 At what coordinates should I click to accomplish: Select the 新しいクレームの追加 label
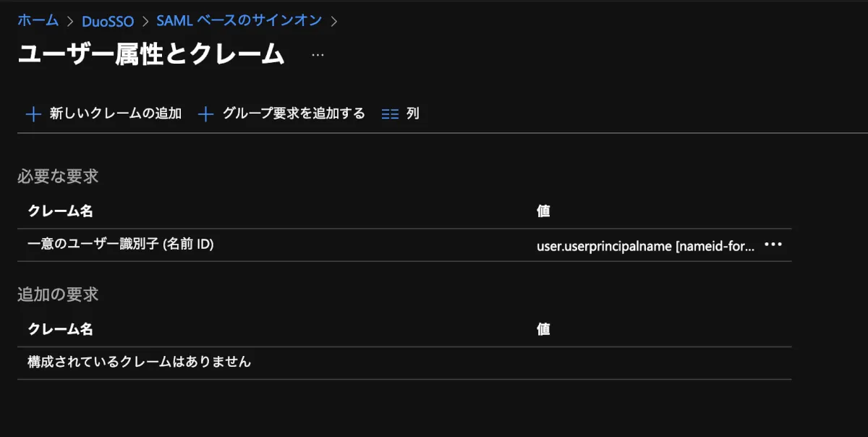(115, 114)
